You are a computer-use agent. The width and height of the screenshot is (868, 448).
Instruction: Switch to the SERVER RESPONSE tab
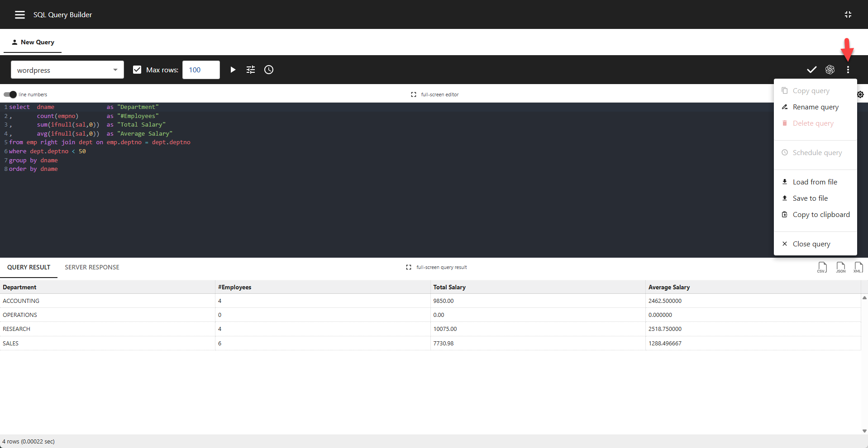[91, 267]
